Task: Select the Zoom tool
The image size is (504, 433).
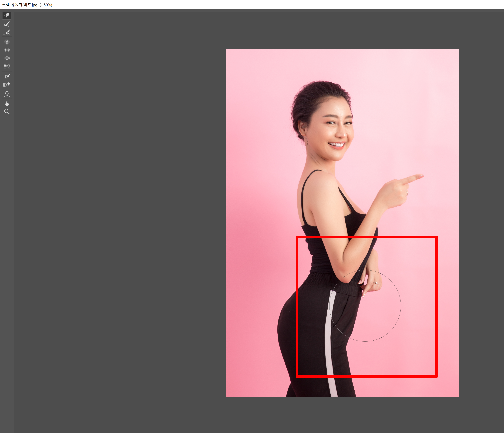Action: click(7, 112)
